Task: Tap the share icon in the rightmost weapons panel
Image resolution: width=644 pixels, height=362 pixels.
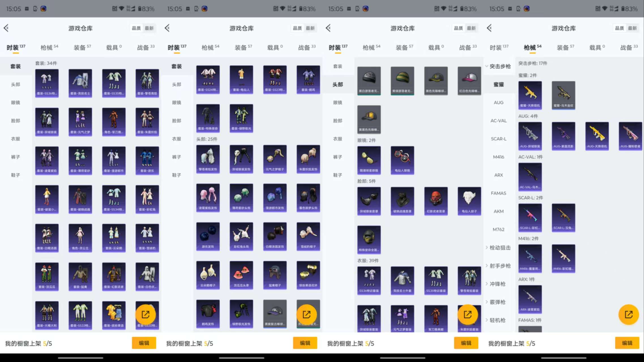Action: click(628, 314)
